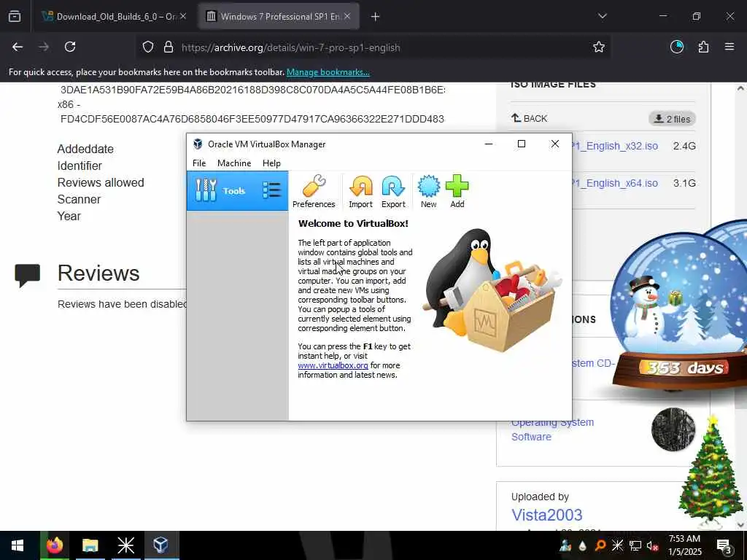Open Firefox View at top left
The height and width of the screenshot is (560, 747).
coord(15,17)
